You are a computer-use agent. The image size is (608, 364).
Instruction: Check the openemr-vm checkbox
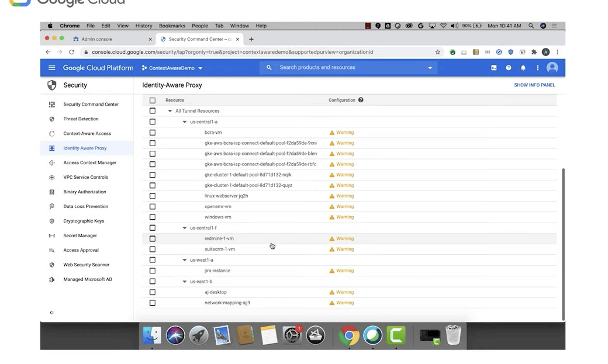(153, 207)
